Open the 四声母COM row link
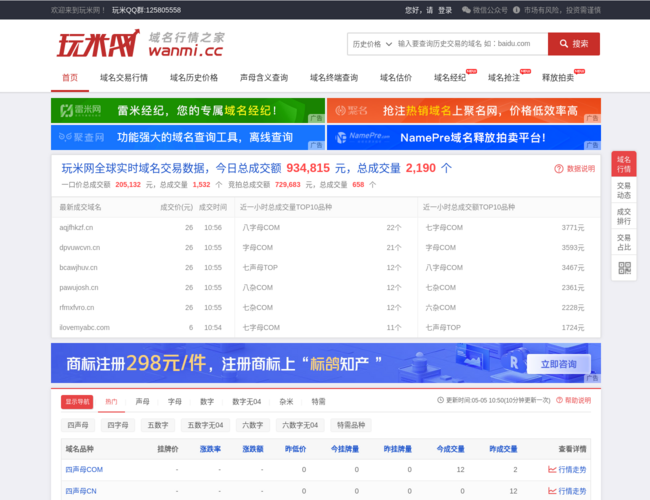Viewport: 650px width, 500px height. pos(84,469)
